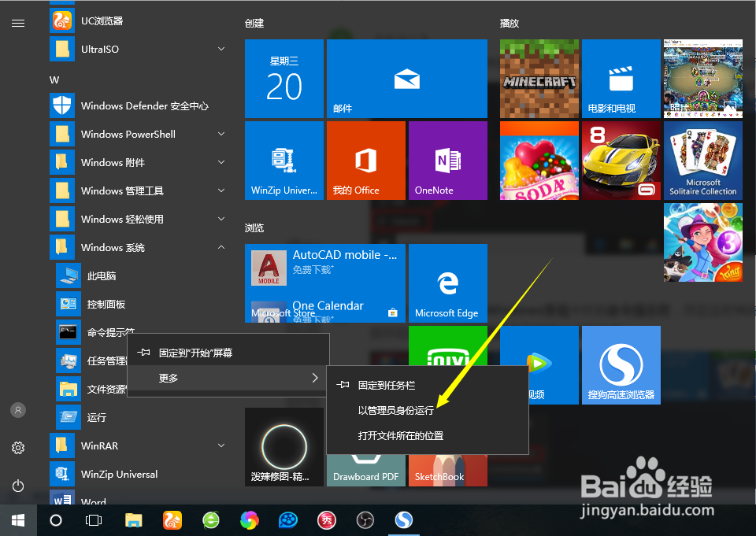
Task: Expand the Windows PowerShell folder
Action: coord(221,134)
